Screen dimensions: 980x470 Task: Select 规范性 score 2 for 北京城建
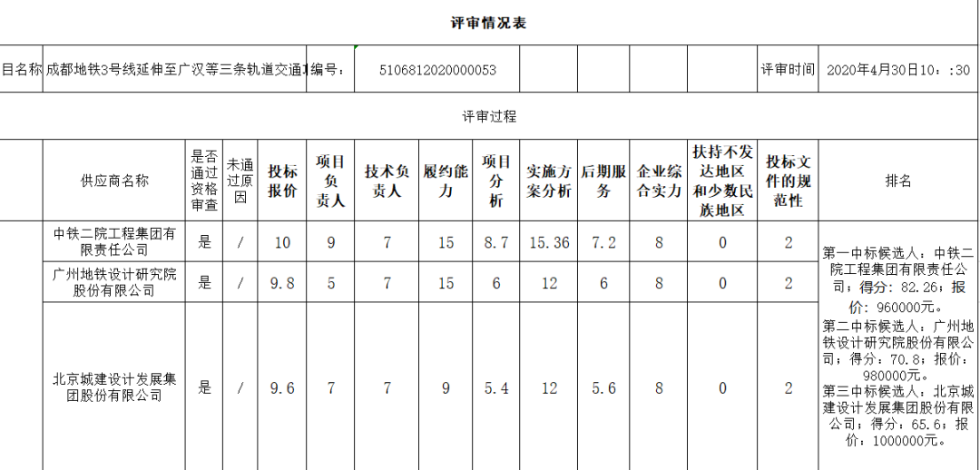[x=789, y=387]
